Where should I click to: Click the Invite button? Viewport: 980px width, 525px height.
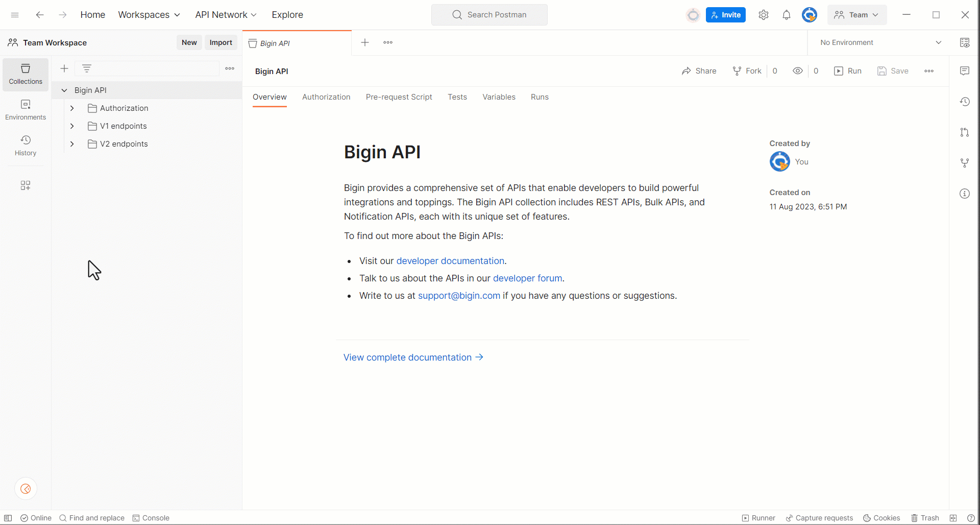[726, 15]
